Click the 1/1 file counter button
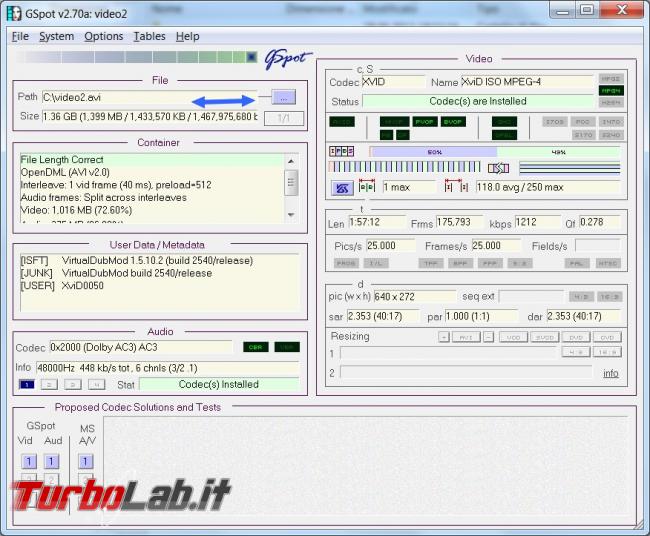650x536 pixels. coord(284,118)
